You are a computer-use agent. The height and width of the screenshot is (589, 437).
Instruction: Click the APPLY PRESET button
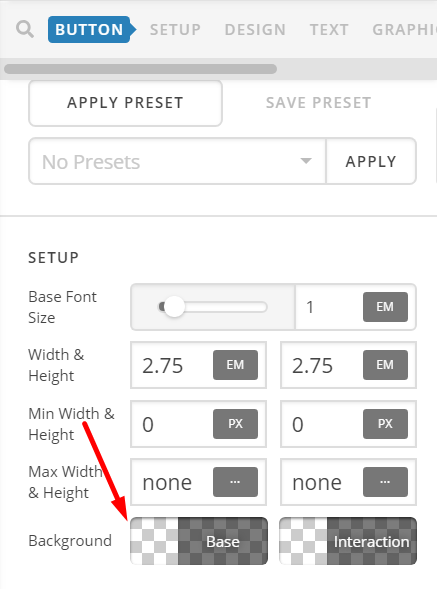[x=126, y=103]
